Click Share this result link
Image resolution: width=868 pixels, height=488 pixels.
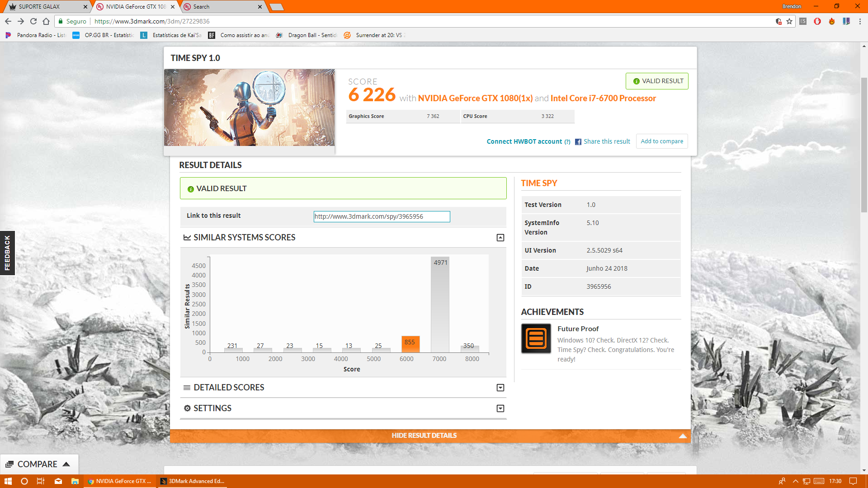607,142
